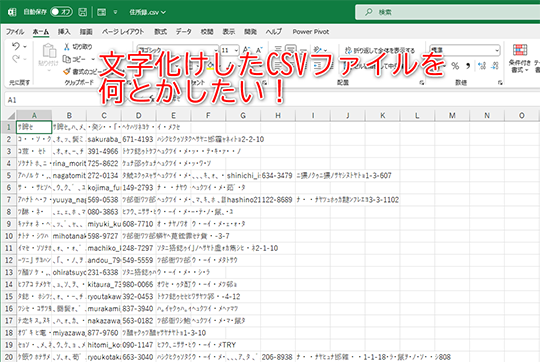Click the percent style icon

(x=455, y=66)
